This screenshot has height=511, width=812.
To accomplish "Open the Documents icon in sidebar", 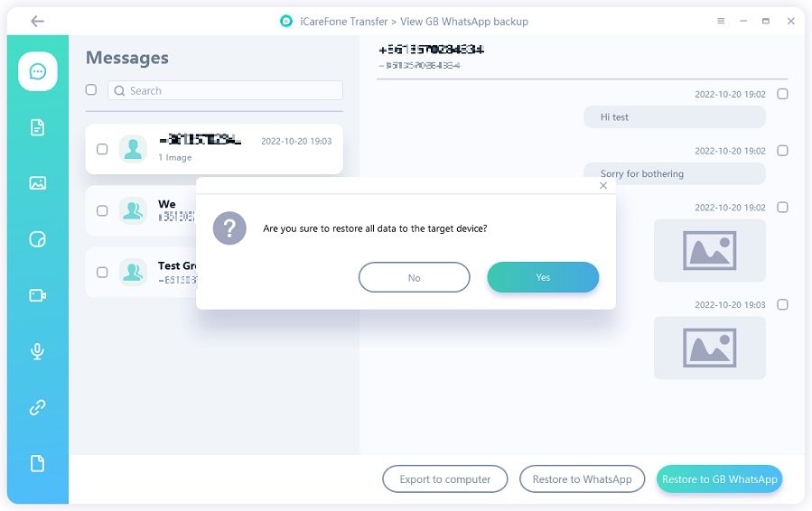I will (x=37, y=127).
